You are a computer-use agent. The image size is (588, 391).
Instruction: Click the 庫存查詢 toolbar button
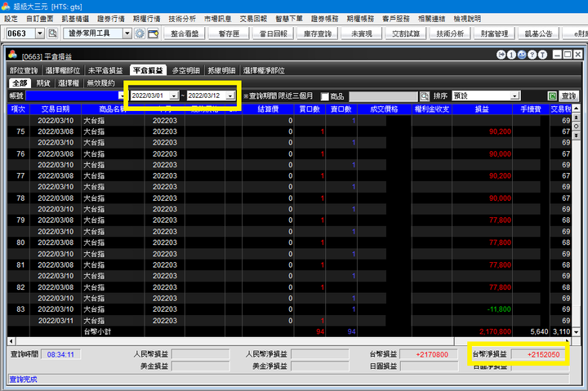click(317, 33)
